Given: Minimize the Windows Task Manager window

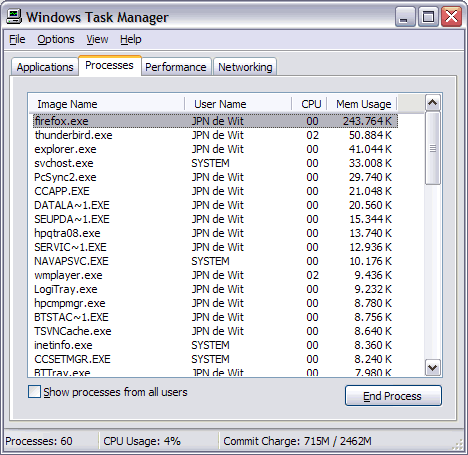Looking at the screenshot, I should 405,16.
